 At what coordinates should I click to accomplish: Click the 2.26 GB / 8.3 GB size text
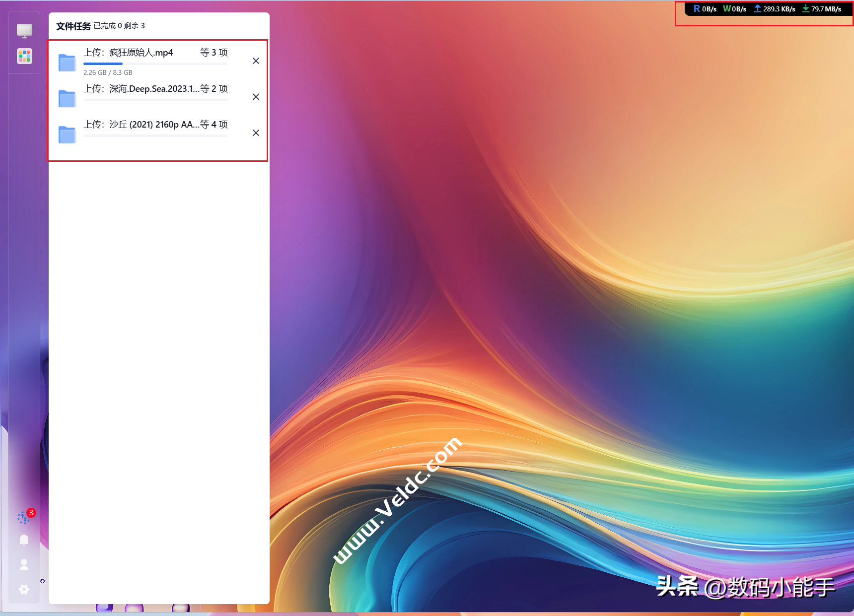click(108, 72)
